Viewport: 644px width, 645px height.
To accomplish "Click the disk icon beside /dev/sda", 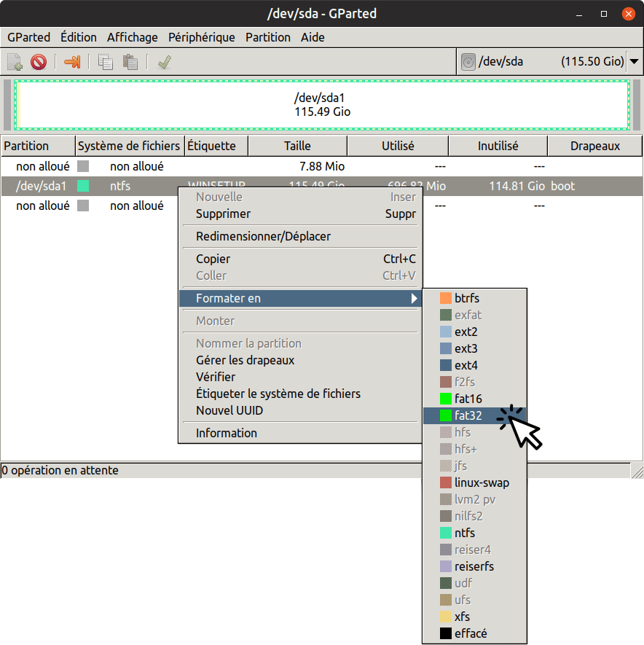I will 468,62.
